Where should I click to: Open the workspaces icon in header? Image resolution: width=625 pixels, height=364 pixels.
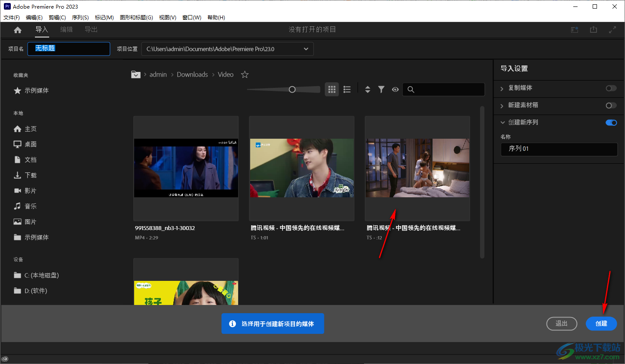(575, 30)
